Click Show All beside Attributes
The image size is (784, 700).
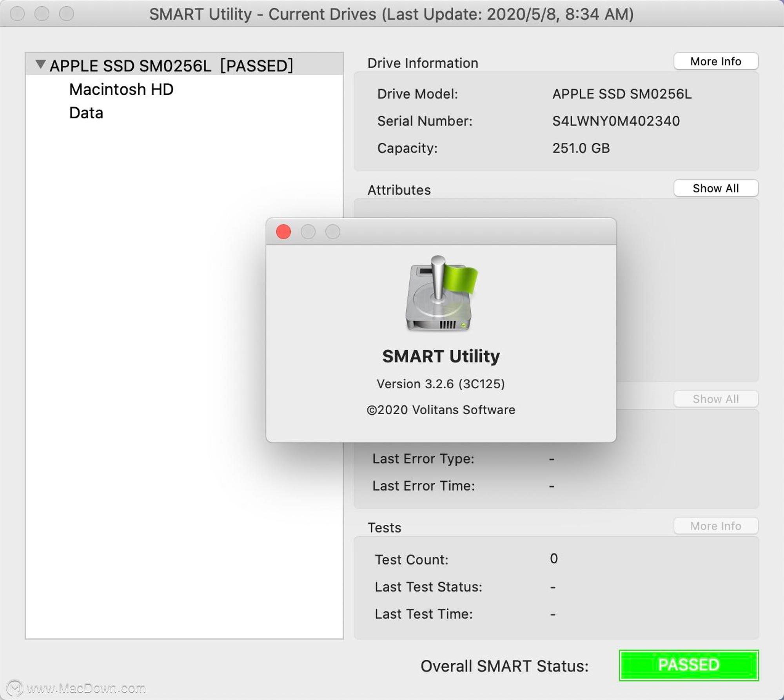(716, 189)
